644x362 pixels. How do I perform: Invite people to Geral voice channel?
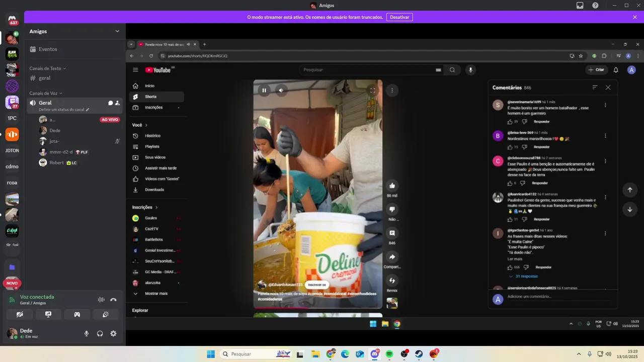point(117,103)
